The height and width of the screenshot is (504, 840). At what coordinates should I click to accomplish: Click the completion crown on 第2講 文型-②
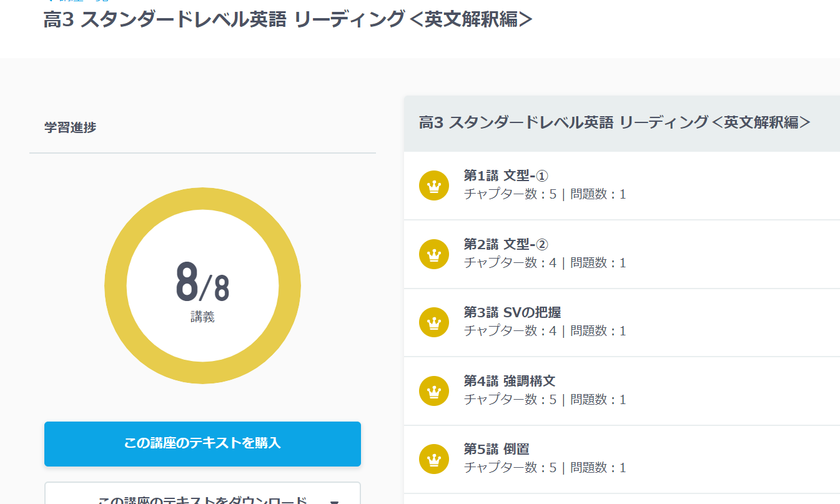click(433, 254)
